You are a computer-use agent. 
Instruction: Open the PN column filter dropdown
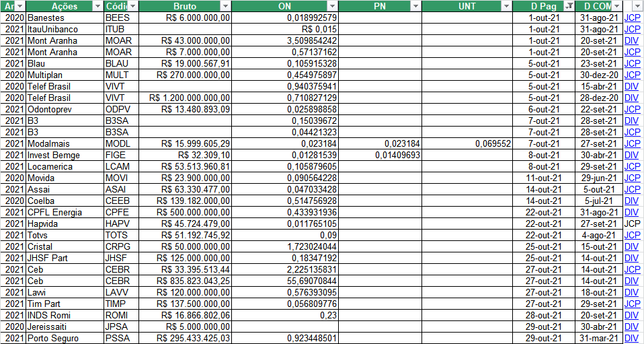click(x=415, y=6)
